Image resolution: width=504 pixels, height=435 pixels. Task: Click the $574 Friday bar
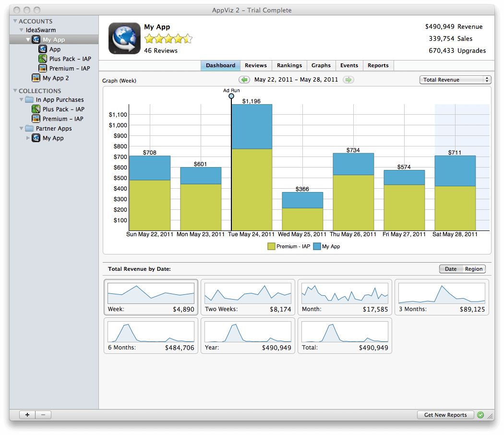(404, 200)
